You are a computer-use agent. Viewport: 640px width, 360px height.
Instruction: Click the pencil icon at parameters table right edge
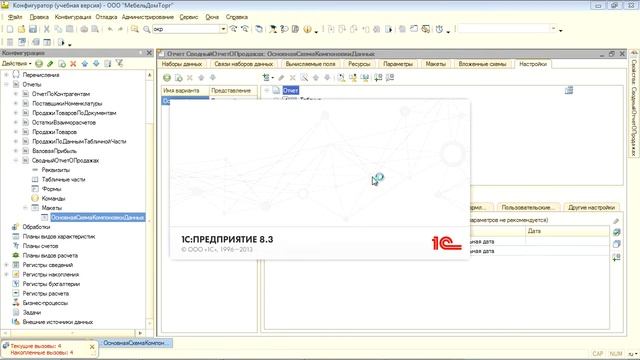pyautogui.click(x=616, y=221)
